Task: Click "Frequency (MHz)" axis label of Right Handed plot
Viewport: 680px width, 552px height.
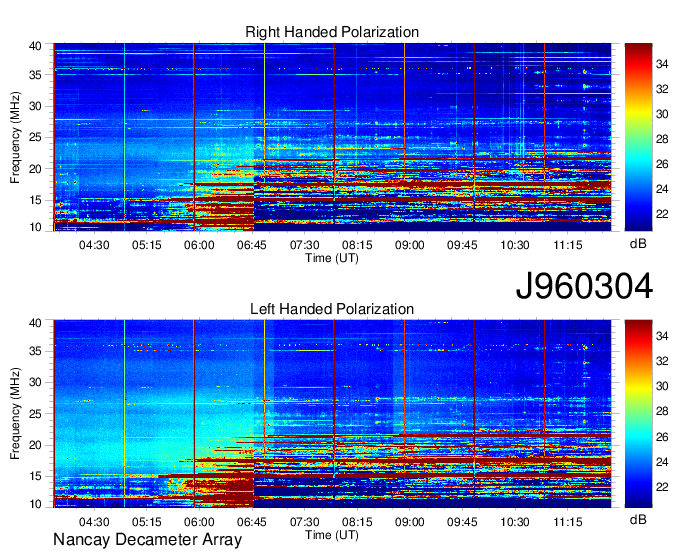Action: pyautogui.click(x=15, y=137)
